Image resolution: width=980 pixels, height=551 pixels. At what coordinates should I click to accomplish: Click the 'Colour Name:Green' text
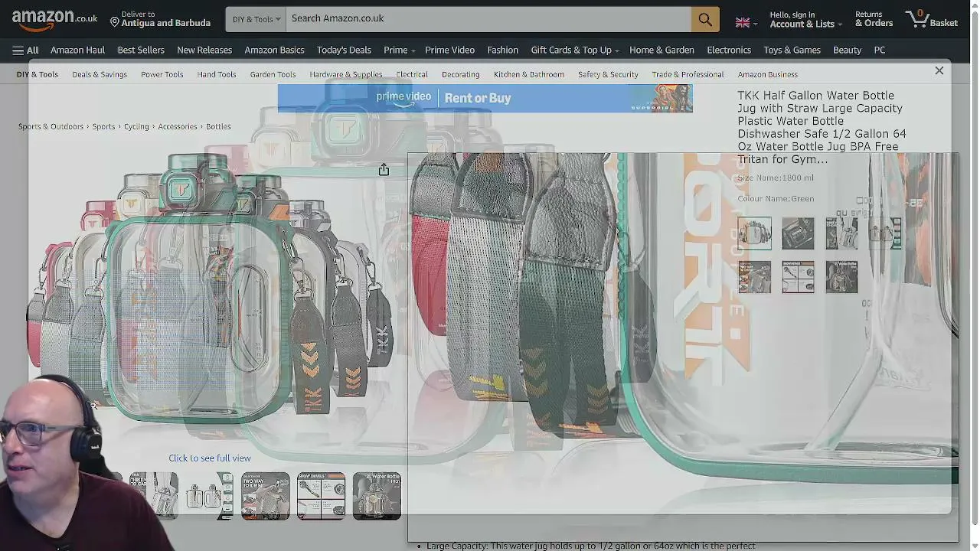click(776, 199)
